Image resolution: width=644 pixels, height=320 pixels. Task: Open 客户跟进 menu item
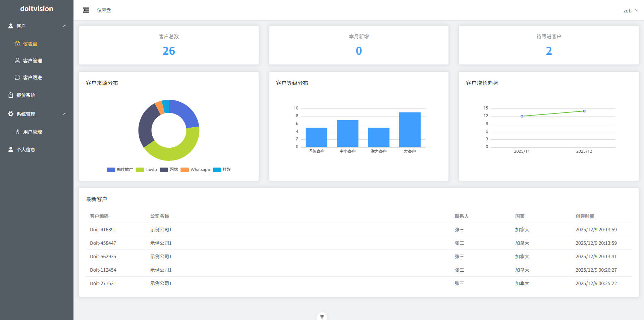point(37,77)
